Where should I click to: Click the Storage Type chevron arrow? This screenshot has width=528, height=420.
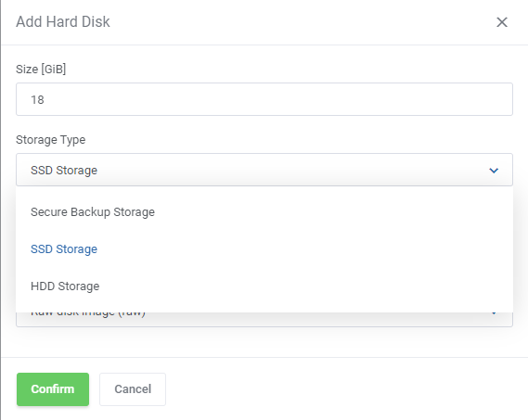point(494,171)
